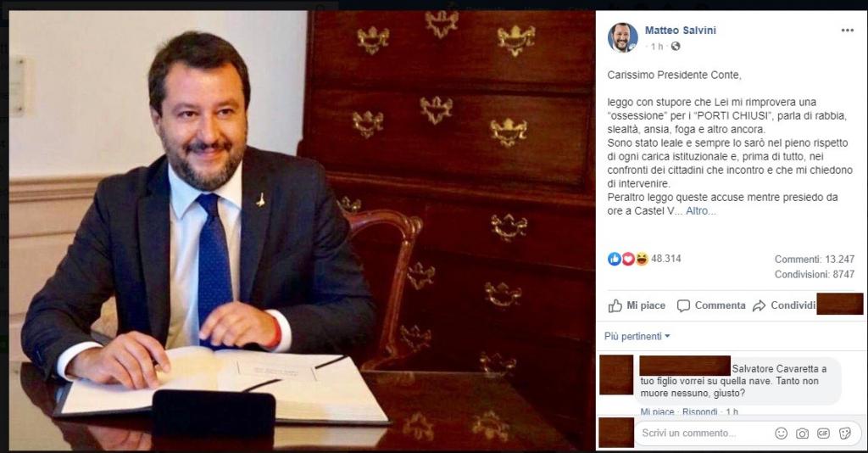The height and width of the screenshot is (453, 868).
Task: Click the Commenta button
Action: (711, 305)
